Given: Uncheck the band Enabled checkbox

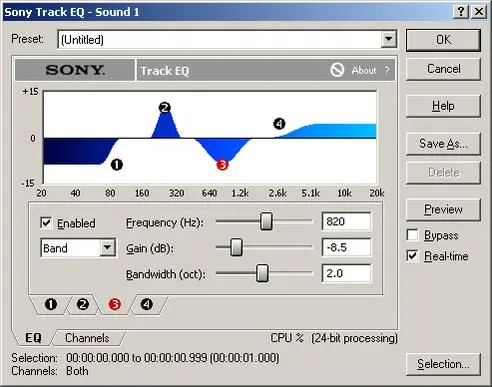Looking at the screenshot, I should click(46, 223).
